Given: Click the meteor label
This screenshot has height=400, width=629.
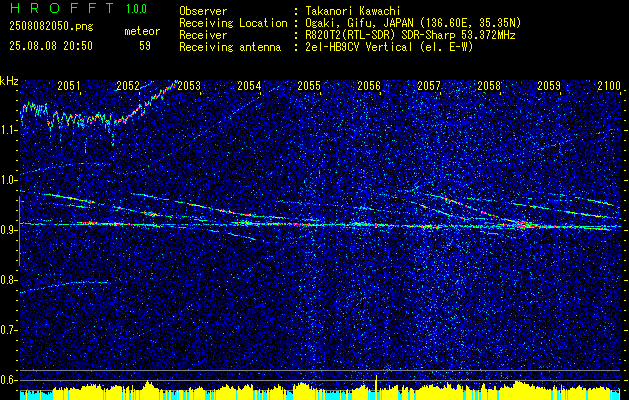Looking at the screenshot, I should coord(142,31).
